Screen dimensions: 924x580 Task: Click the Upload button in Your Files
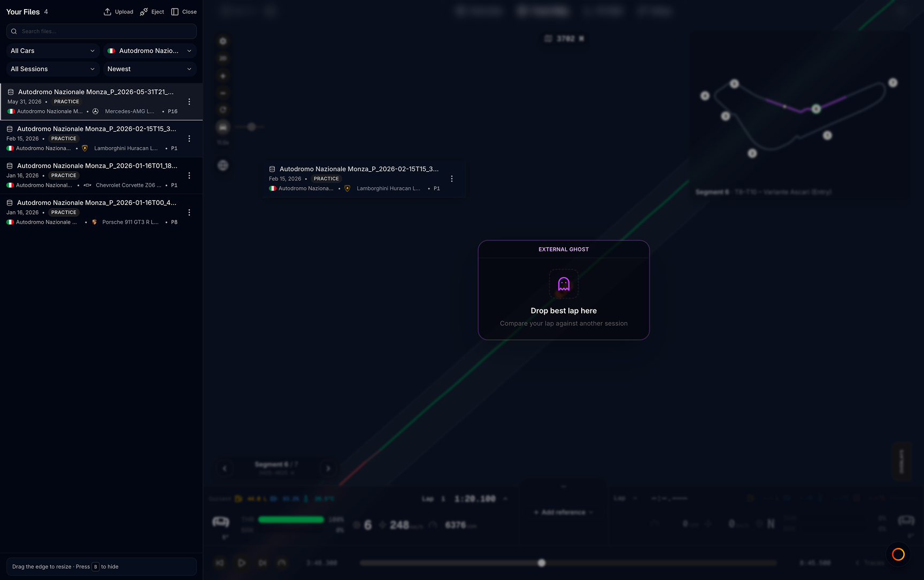tap(118, 12)
